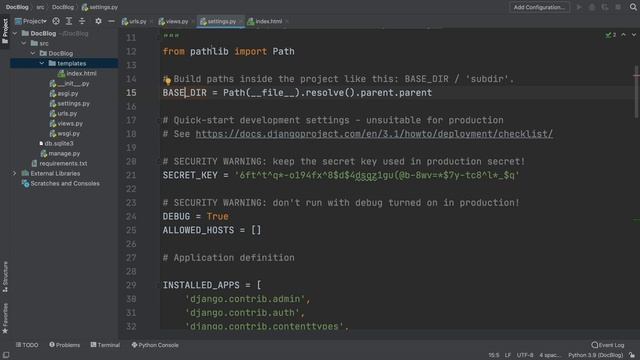Click the Stop square icon in toolbar
This screenshot has height=360, width=640.
click(x=618, y=7)
